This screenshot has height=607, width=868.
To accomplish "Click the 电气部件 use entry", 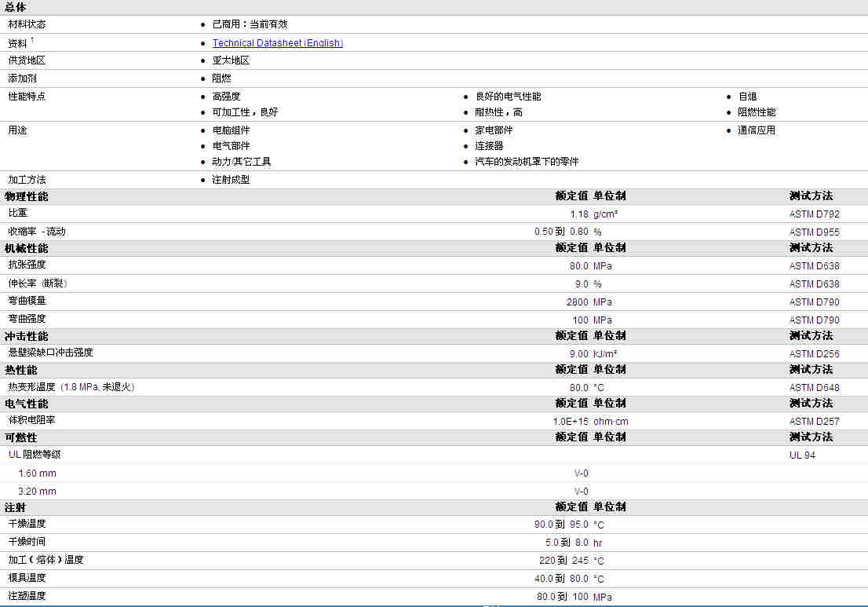I will click(231, 146).
